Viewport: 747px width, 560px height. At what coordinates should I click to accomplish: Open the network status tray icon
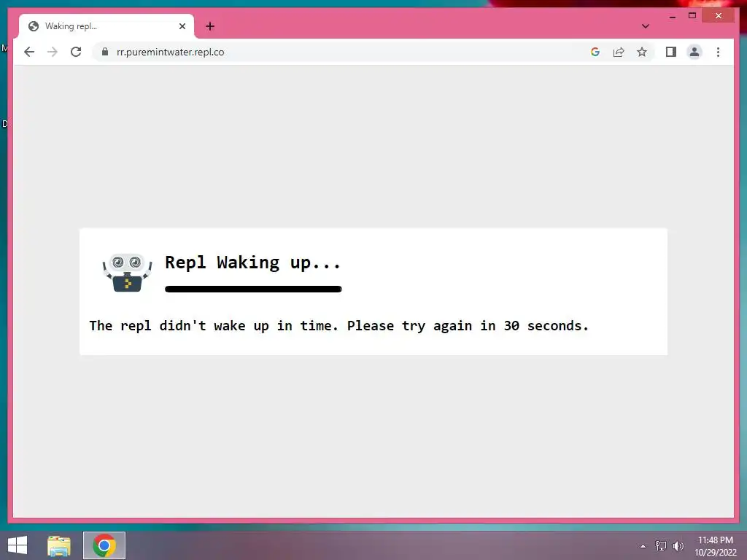coord(661,546)
